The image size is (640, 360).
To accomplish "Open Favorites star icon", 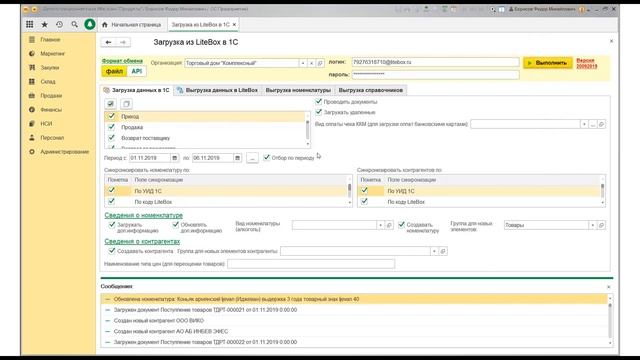I will (x=44, y=24).
